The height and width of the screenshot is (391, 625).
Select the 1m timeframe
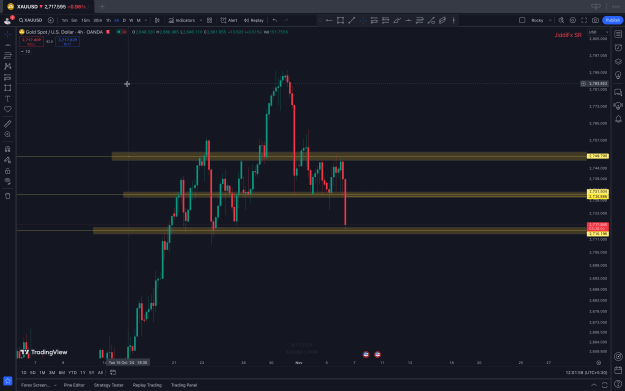(x=65, y=20)
